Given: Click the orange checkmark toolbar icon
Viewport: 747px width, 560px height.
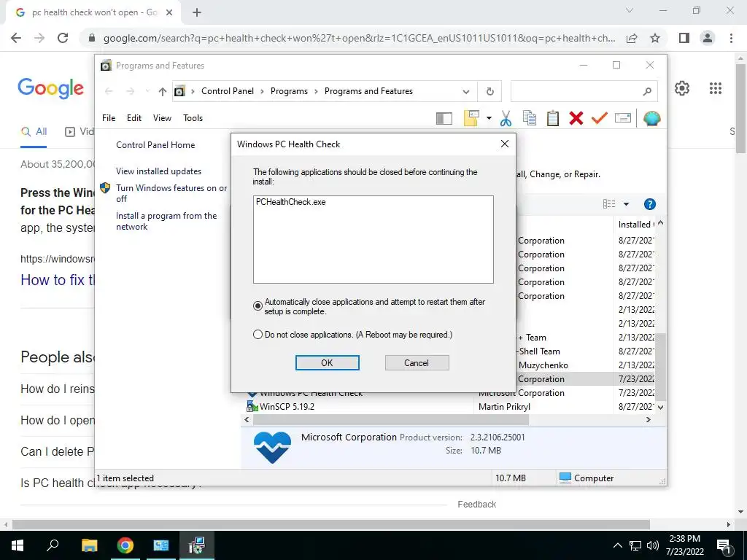Looking at the screenshot, I should coord(600,118).
